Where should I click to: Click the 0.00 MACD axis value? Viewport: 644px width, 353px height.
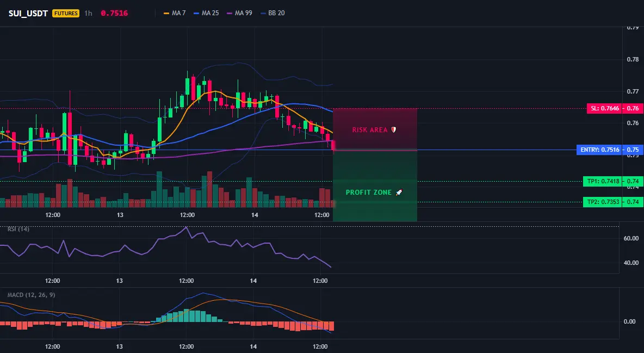click(x=630, y=321)
